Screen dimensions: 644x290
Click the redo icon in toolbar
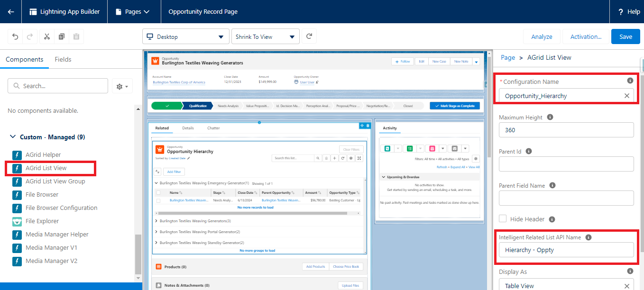coord(29,36)
